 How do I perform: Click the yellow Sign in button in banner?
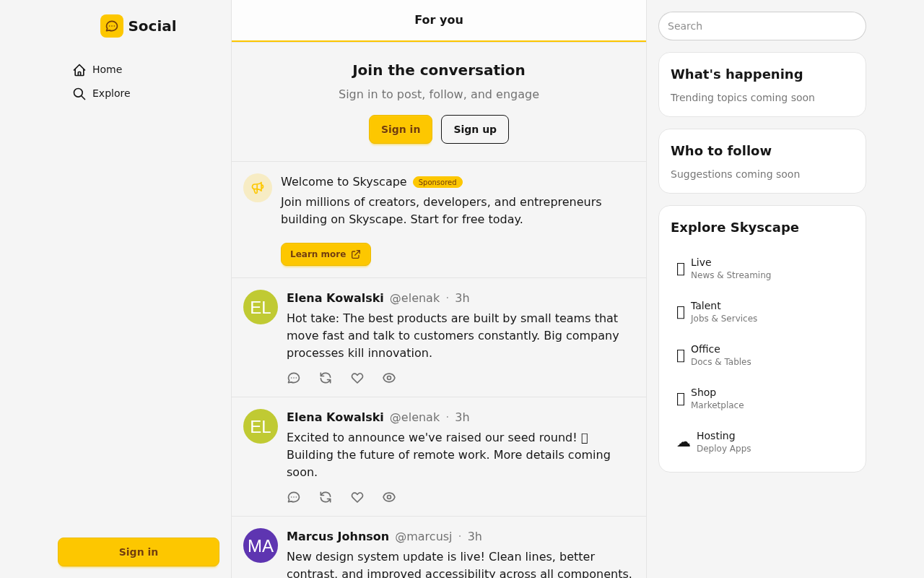pyautogui.click(x=401, y=129)
